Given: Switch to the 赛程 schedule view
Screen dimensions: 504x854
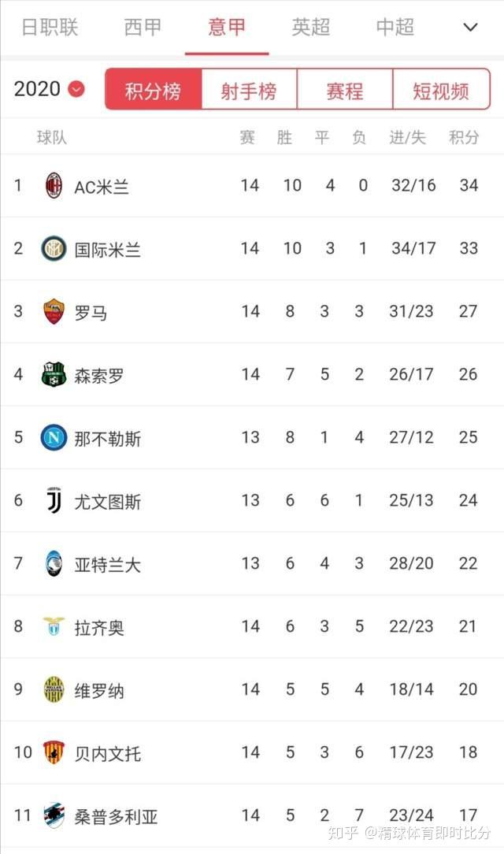Looking at the screenshot, I should coord(344,91).
